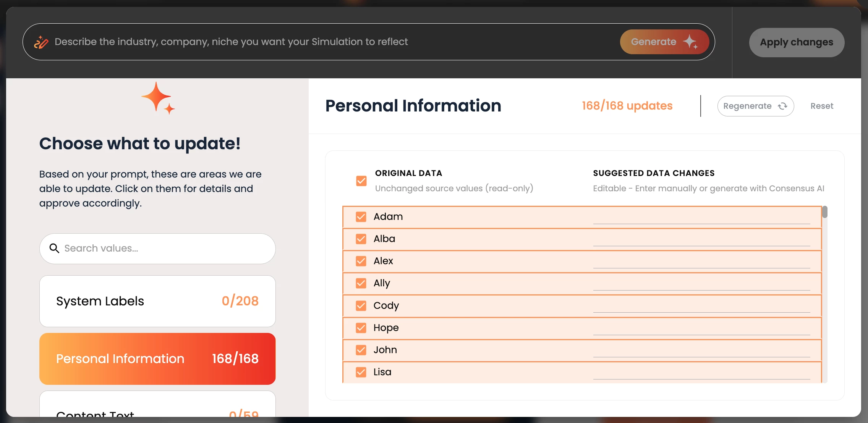Click the magic wand icon in prompt bar
The width and height of the screenshot is (868, 423).
click(41, 42)
